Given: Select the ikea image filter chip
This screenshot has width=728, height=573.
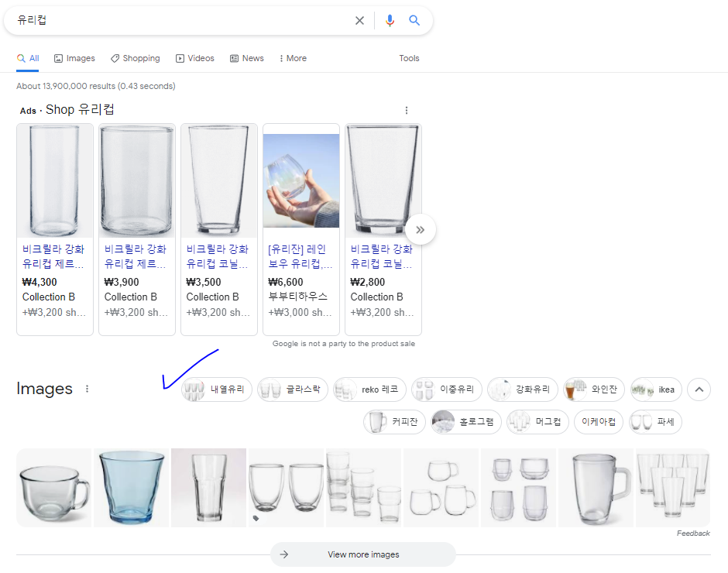Looking at the screenshot, I should pos(656,389).
